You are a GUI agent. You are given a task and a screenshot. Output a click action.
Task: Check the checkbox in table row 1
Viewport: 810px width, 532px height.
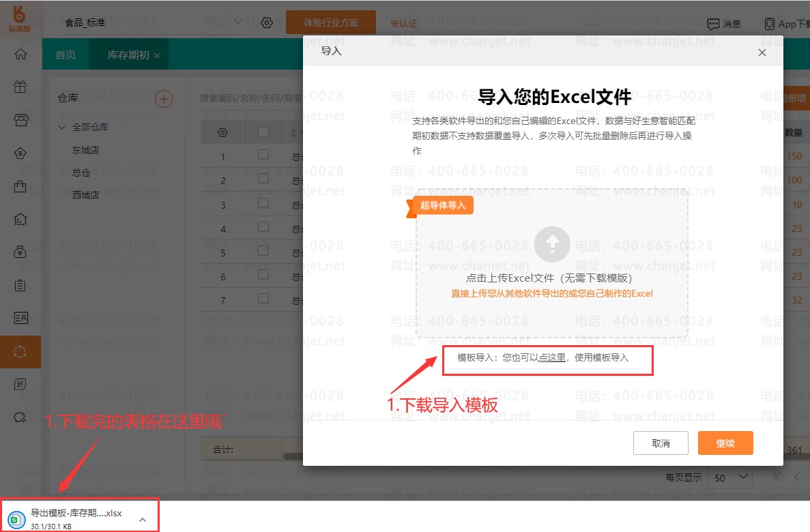(263, 156)
